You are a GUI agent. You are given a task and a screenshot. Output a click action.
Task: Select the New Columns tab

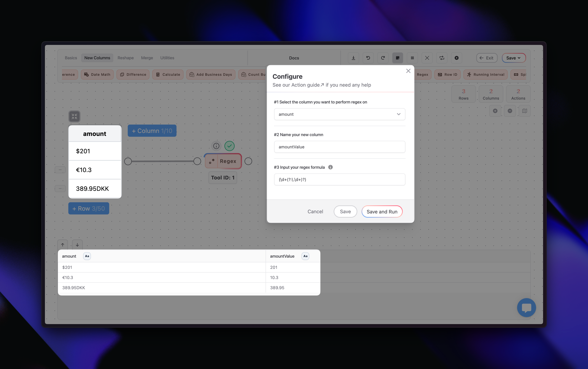97,58
